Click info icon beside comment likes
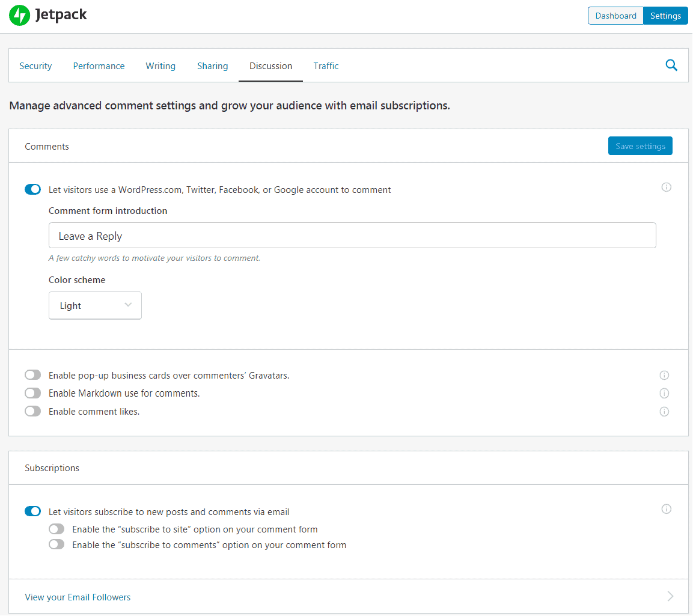Image resolution: width=693 pixels, height=616 pixels. point(664,412)
